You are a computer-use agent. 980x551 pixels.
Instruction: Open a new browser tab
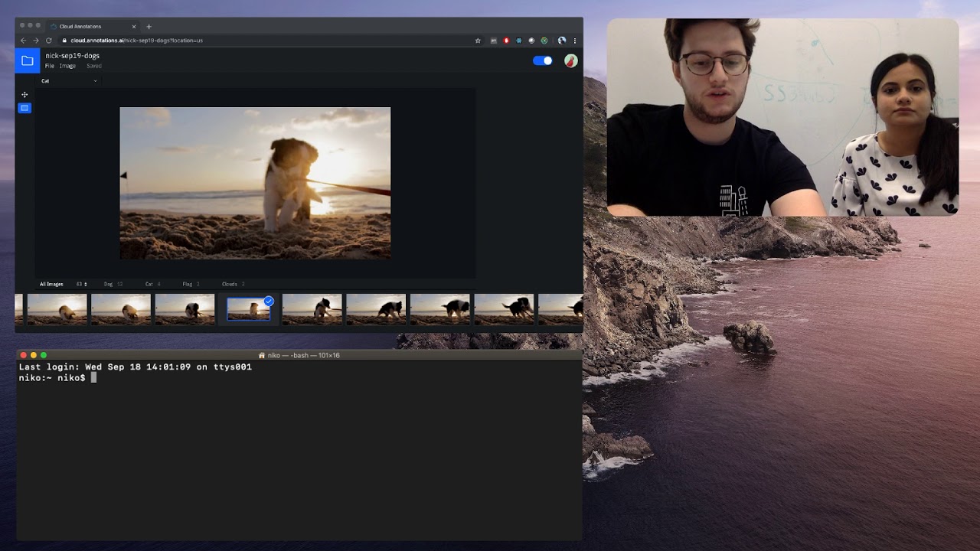(149, 27)
